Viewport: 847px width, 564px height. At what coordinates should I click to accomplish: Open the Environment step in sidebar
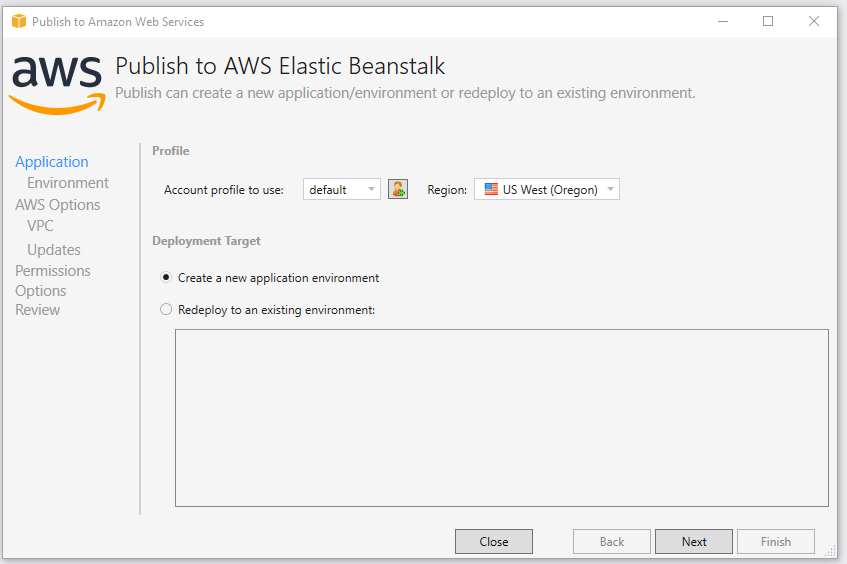(x=68, y=183)
